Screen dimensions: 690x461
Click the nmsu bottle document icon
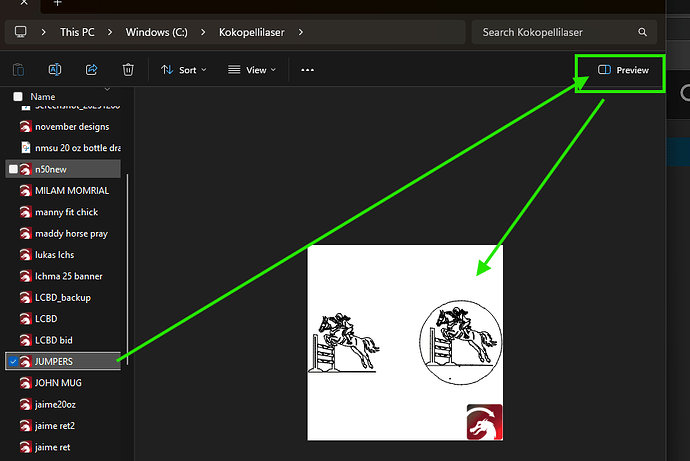coord(26,148)
